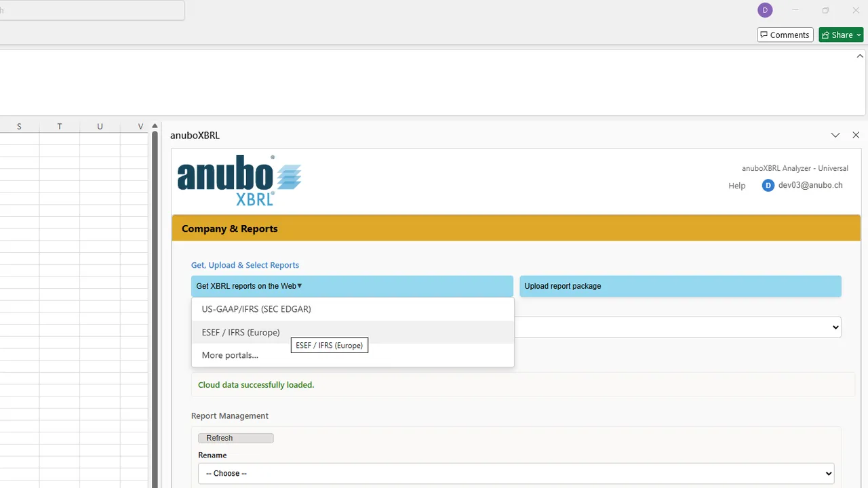The height and width of the screenshot is (488, 868).
Task: Close the anuboXBRL task pane
Action: point(856,136)
